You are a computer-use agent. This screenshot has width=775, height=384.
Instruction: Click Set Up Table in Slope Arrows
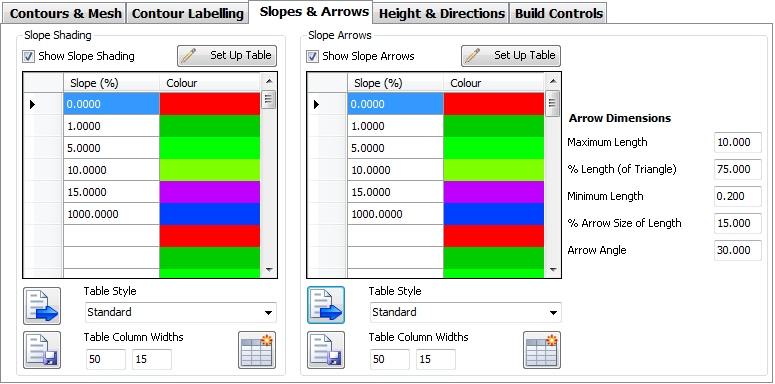pos(511,56)
